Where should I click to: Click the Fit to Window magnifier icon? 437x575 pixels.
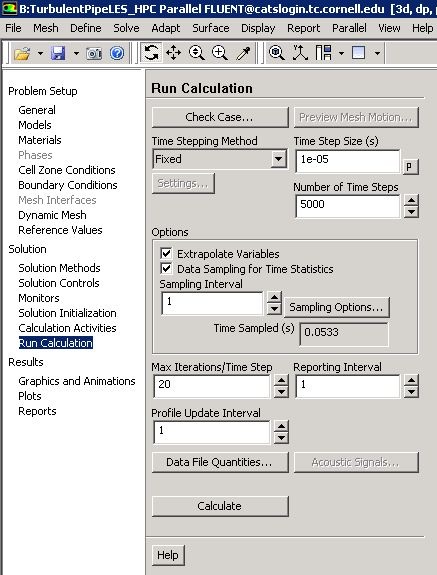(x=276, y=53)
